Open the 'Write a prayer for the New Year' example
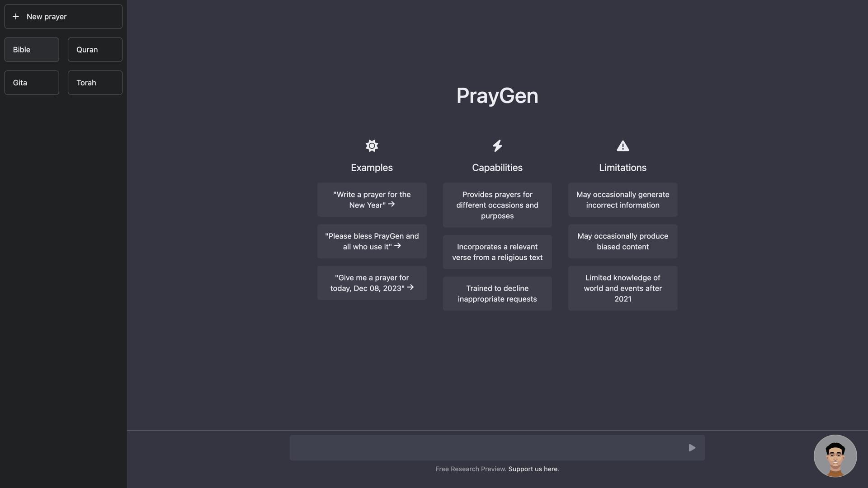The width and height of the screenshot is (868, 488). 372,199
